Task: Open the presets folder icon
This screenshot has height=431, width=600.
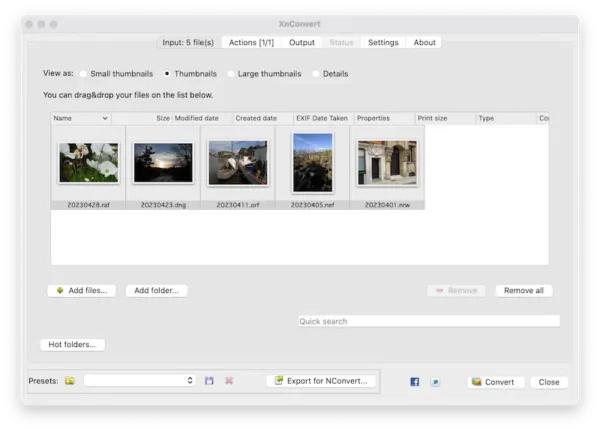Action: (x=70, y=380)
